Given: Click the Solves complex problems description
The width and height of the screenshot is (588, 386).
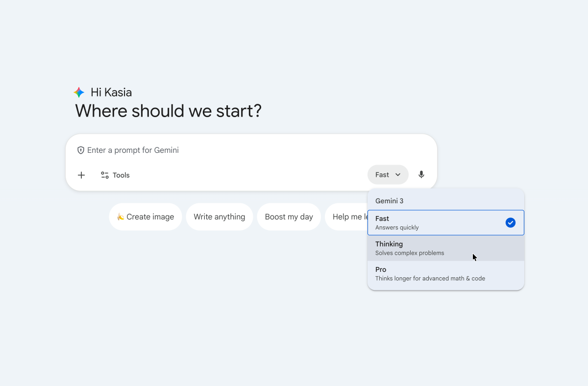Looking at the screenshot, I should tap(410, 253).
